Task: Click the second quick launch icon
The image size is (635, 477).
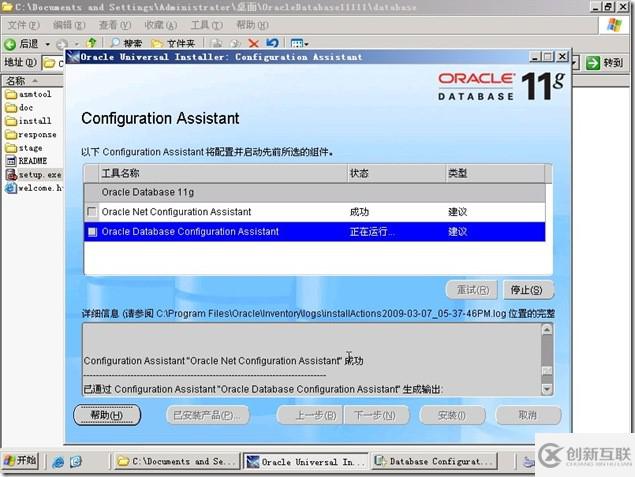Action: pos(76,462)
